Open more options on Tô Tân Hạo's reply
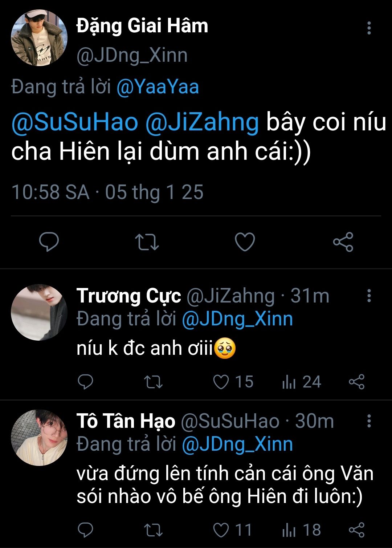Screen dimensions: 392x548 (x=369, y=421)
